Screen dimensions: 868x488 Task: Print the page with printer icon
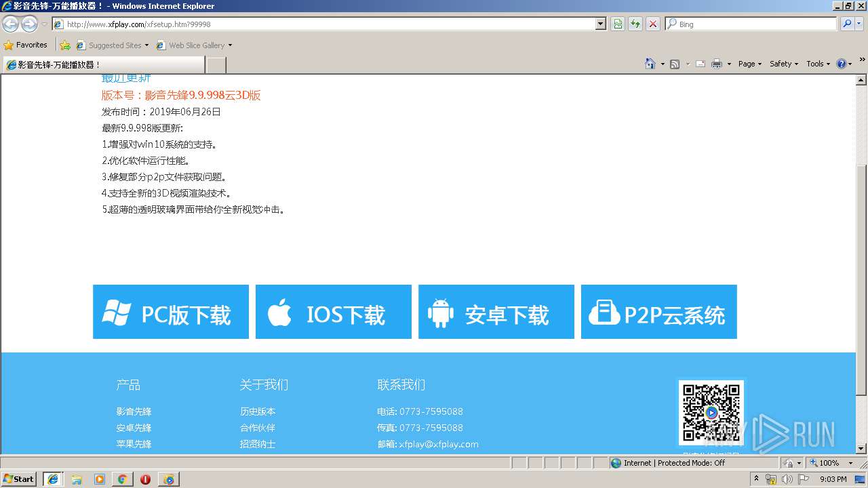[716, 64]
